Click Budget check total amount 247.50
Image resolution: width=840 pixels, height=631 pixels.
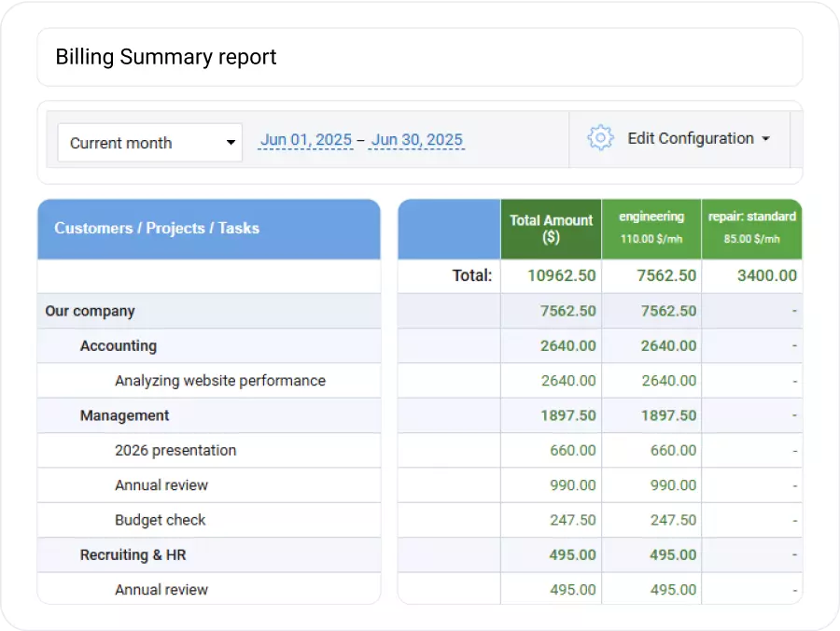573,520
